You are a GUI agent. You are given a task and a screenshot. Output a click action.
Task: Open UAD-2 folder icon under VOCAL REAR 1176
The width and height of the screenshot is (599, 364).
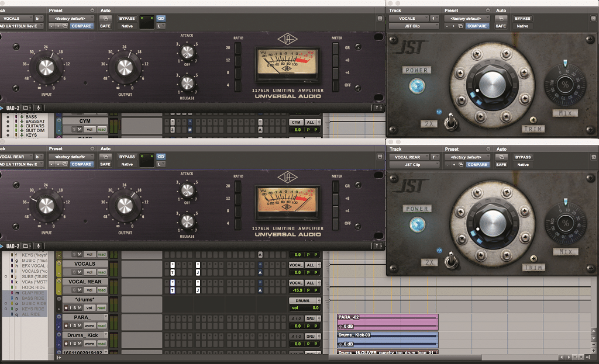click(x=27, y=246)
